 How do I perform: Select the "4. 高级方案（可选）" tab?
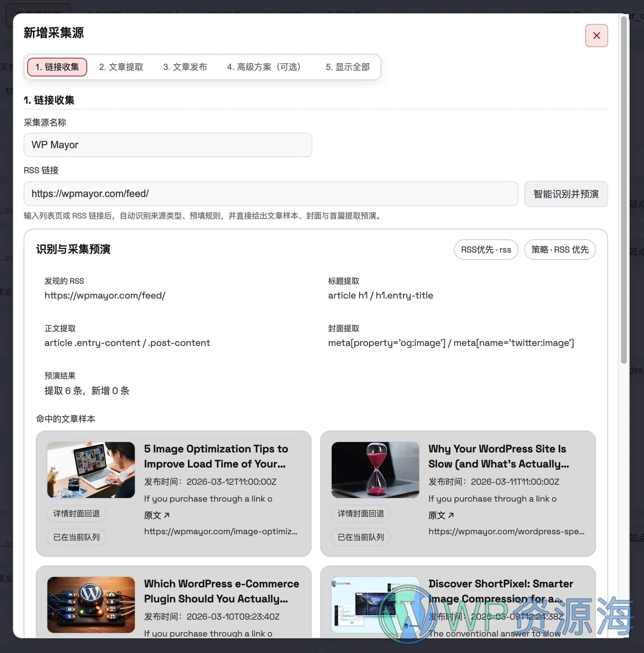[264, 67]
